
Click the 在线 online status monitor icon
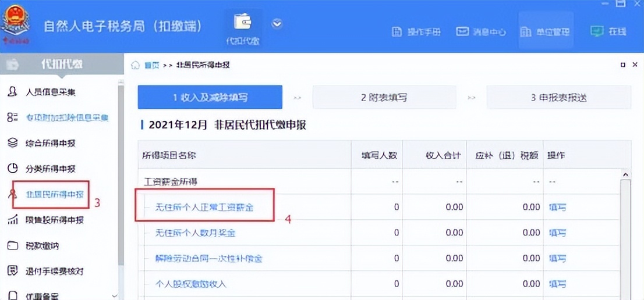(596, 31)
